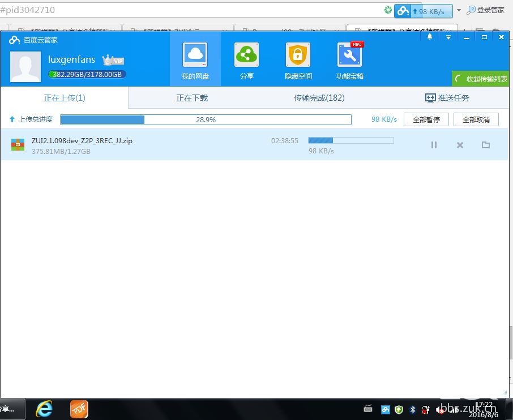Click the Baidu cloud tray icon in taskbar
Screen dimensions: 513x420
click(385, 409)
